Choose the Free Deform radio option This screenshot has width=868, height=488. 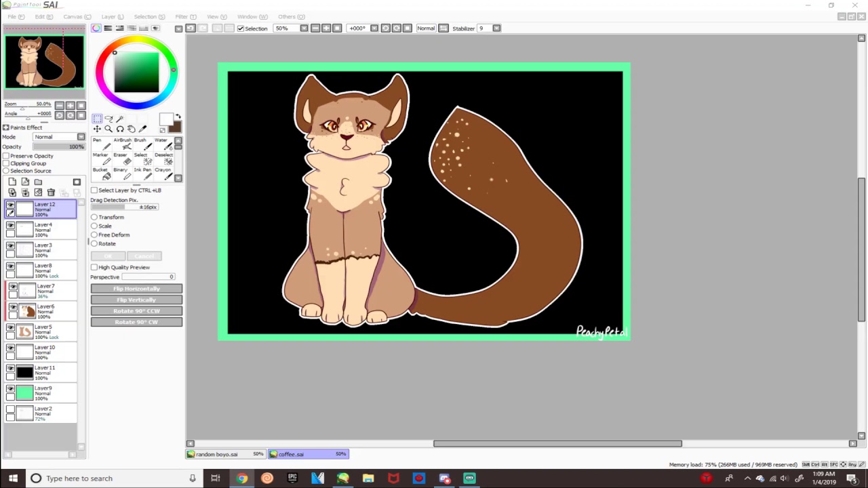point(94,235)
